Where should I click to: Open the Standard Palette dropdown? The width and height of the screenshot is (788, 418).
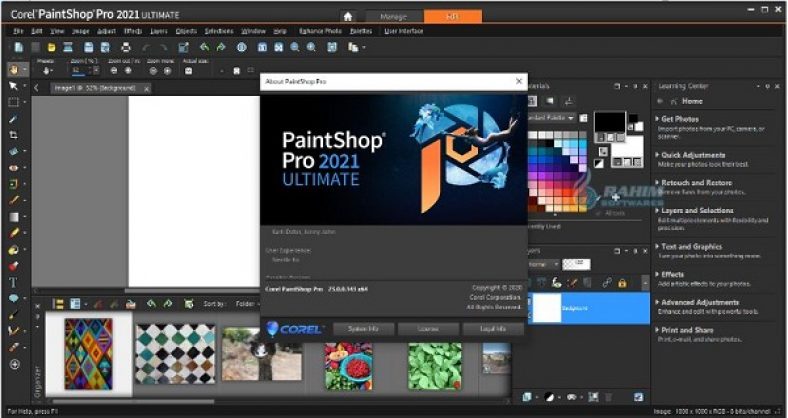pos(551,118)
